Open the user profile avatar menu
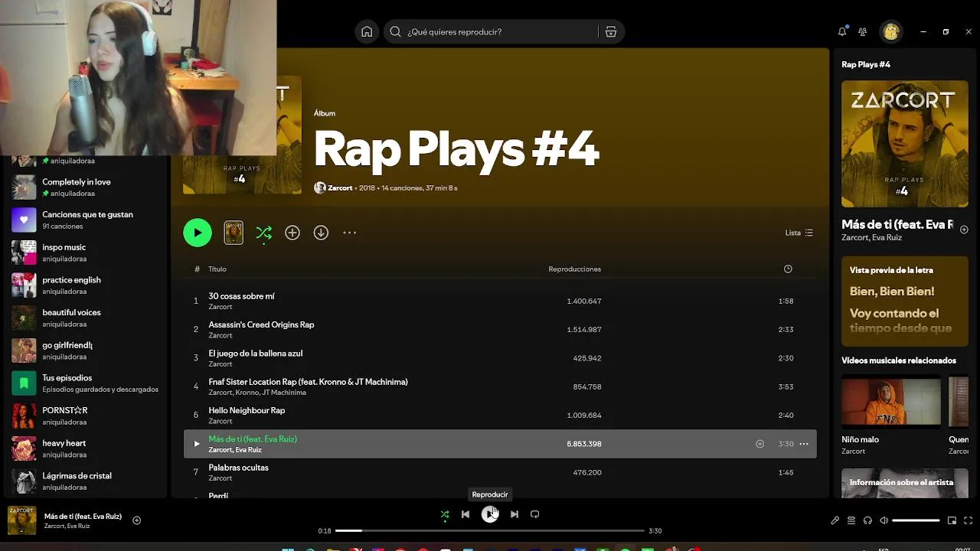This screenshot has height=551, width=980. [x=890, y=31]
